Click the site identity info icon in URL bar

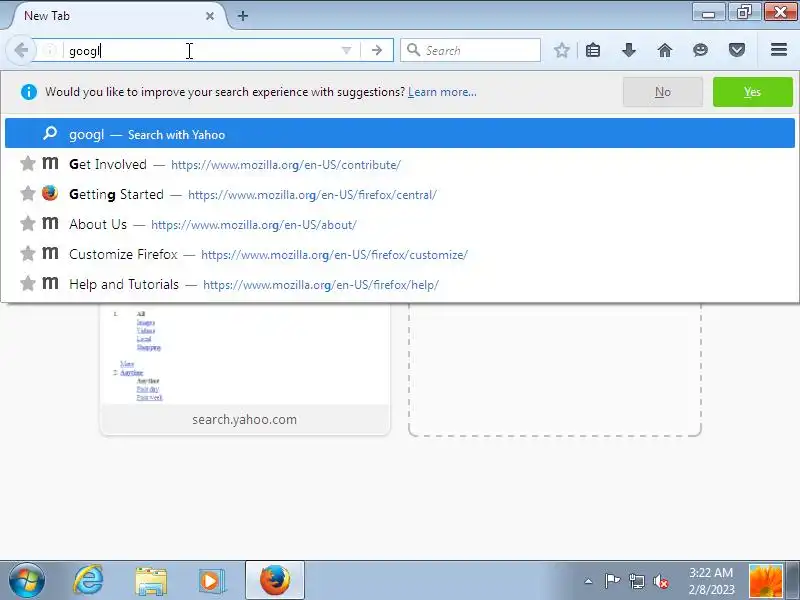(x=50, y=50)
